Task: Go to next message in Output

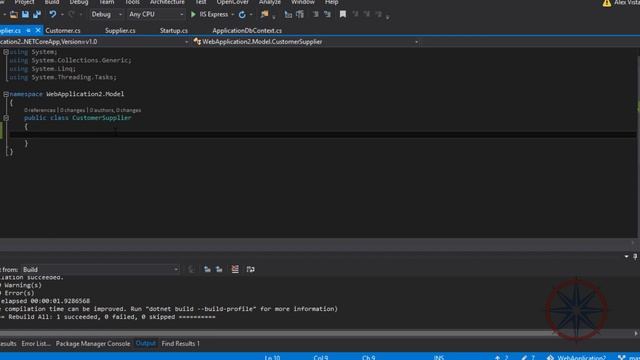Action: coord(219,269)
